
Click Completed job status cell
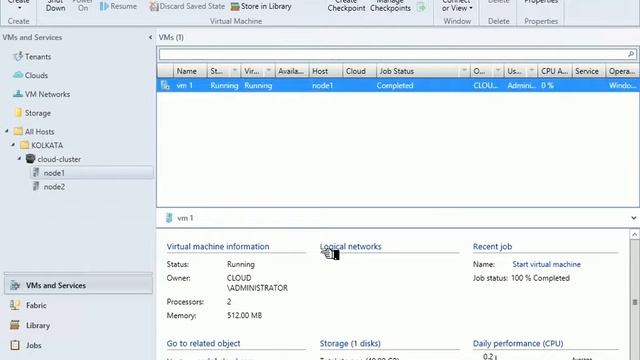tap(395, 86)
